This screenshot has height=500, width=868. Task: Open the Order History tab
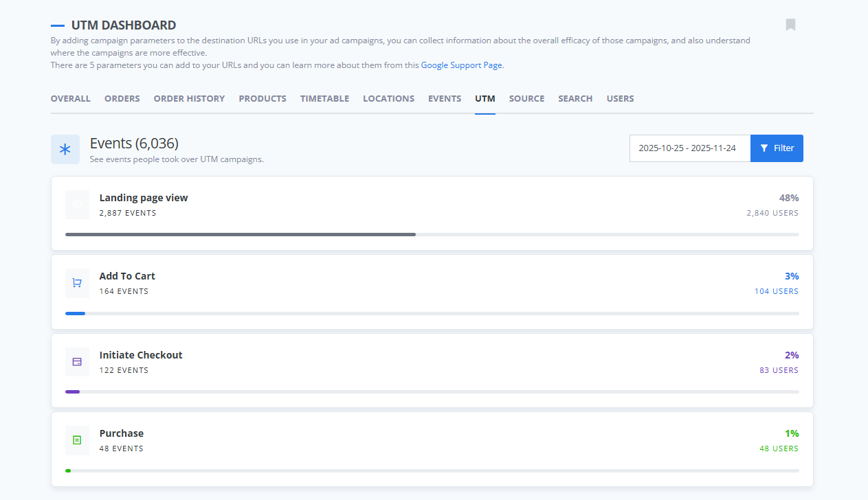point(189,99)
